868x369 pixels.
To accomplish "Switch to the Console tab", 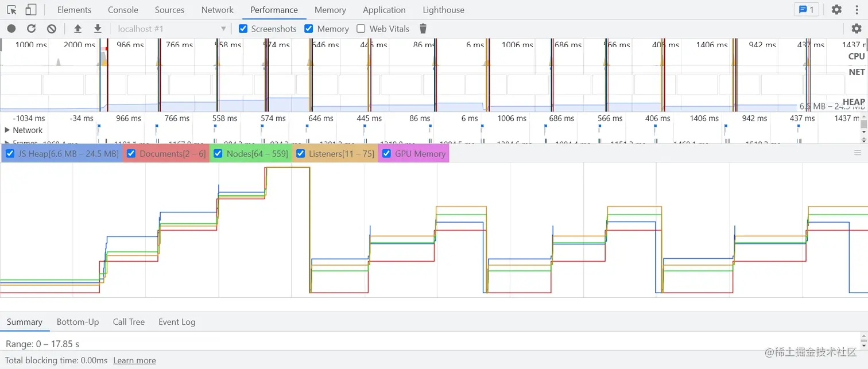I will (x=123, y=10).
